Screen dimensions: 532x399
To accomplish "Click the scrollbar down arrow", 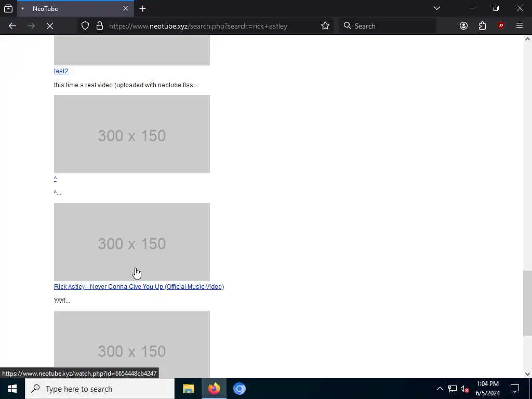I will pyautogui.click(x=527, y=374).
